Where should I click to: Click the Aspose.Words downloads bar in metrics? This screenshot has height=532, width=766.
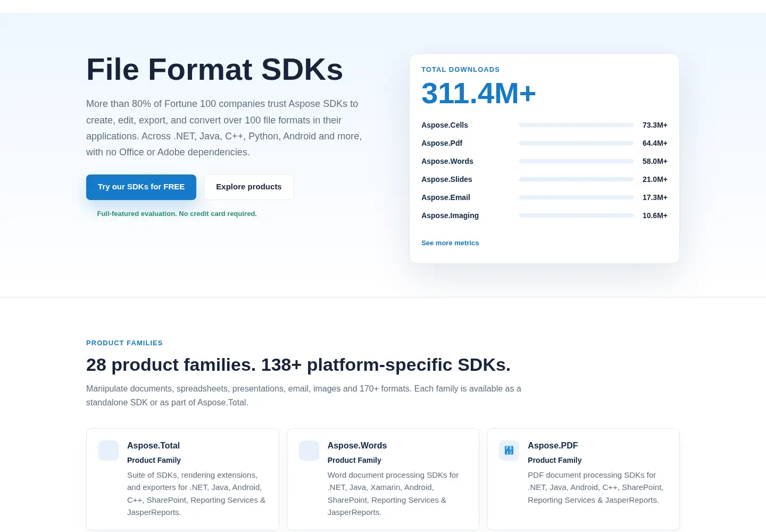coord(576,161)
